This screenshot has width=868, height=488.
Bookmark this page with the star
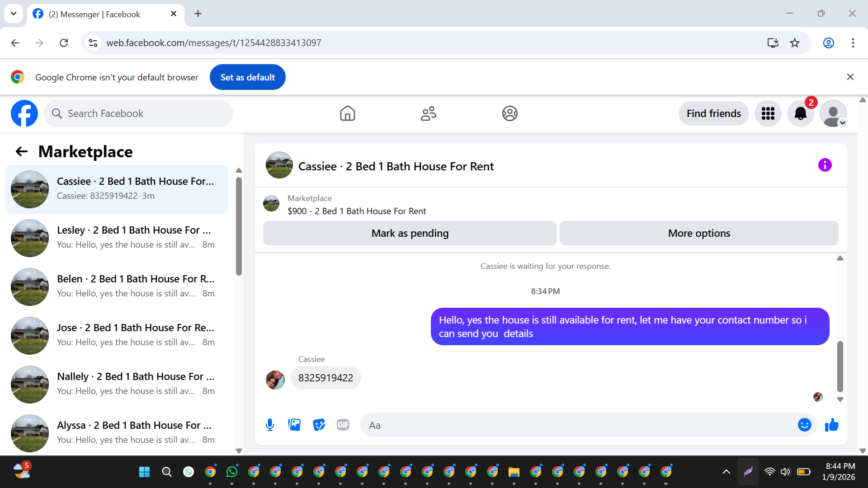tap(794, 43)
